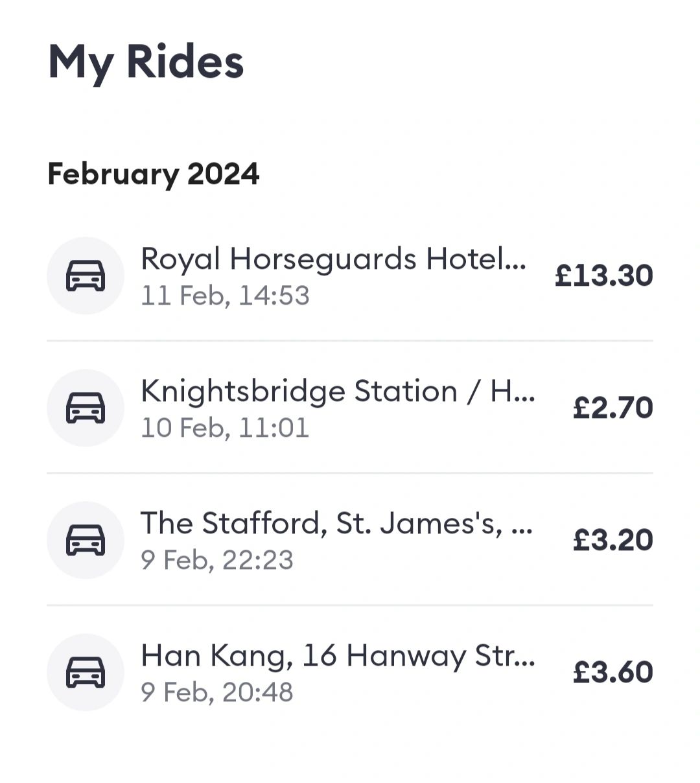Select the 9 Feb, 22:23 timestamp
The width and height of the screenshot is (700, 783).
216,561
